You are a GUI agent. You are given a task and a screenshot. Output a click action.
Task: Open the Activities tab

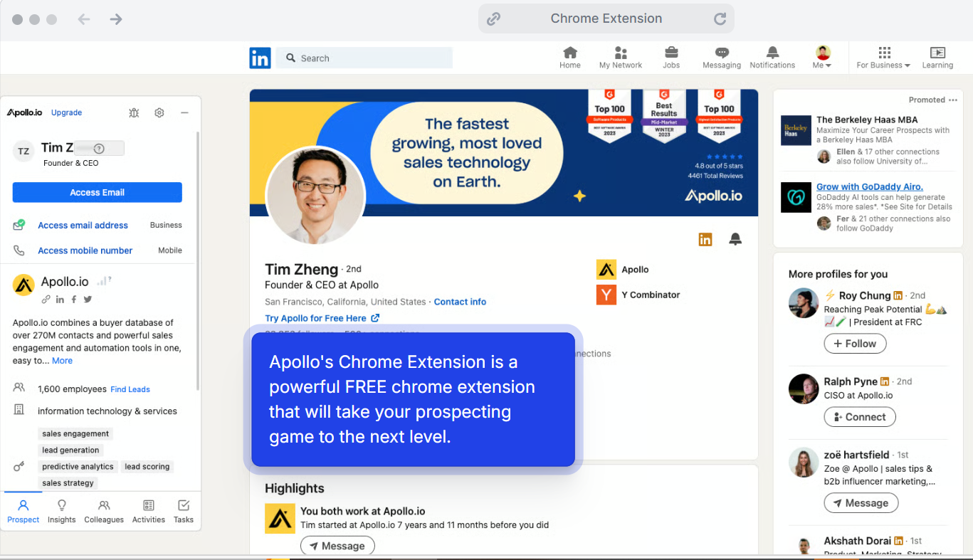[149, 511]
